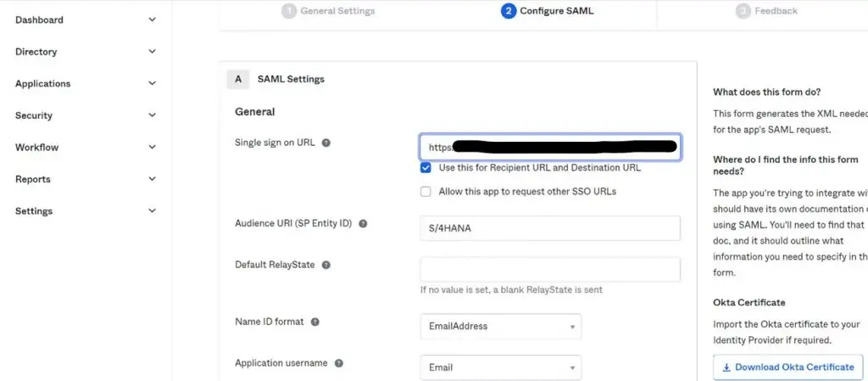The image size is (868, 381).
Task: Click the blank RelayState hint text
Action: (511, 290)
